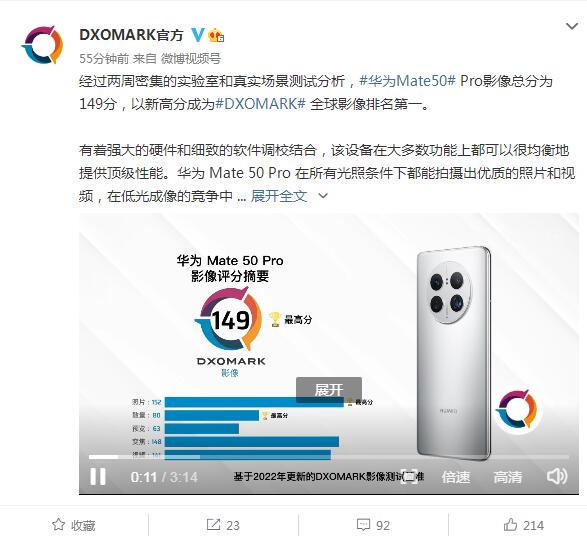Toggle fullscreen mode on video
Image resolution: width=587 pixels, height=539 pixels.
pyautogui.click(x=408, y=476)
